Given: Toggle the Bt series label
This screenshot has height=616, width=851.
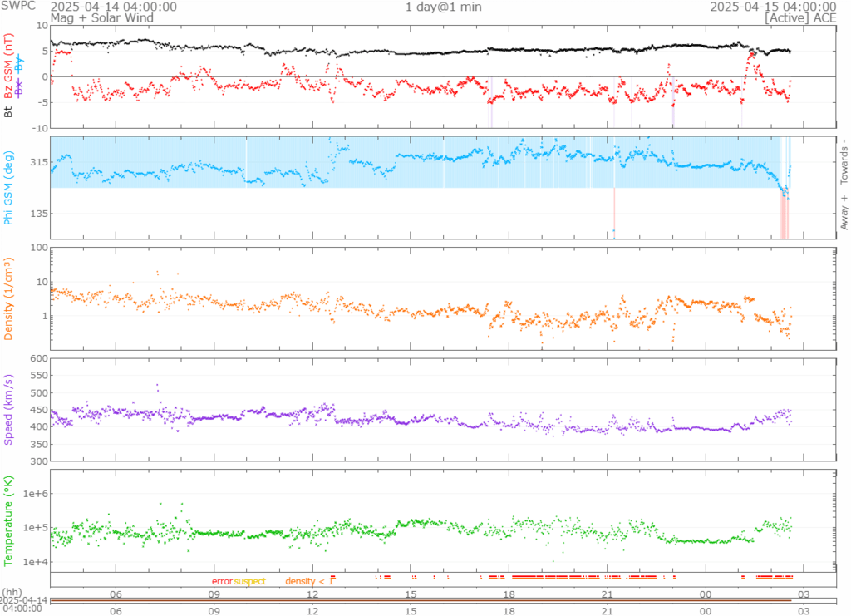Looking at the screenshot, I should tap(8, 109).
